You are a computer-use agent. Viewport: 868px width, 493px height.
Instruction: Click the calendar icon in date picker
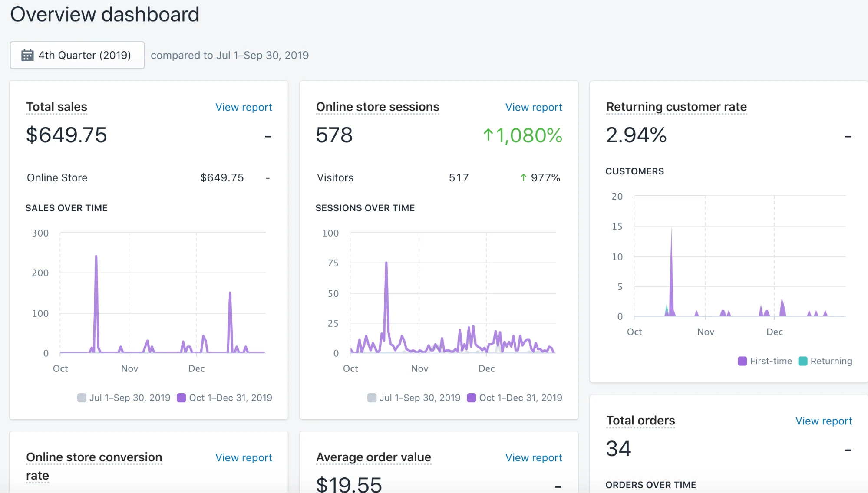[x=27, y=55]
